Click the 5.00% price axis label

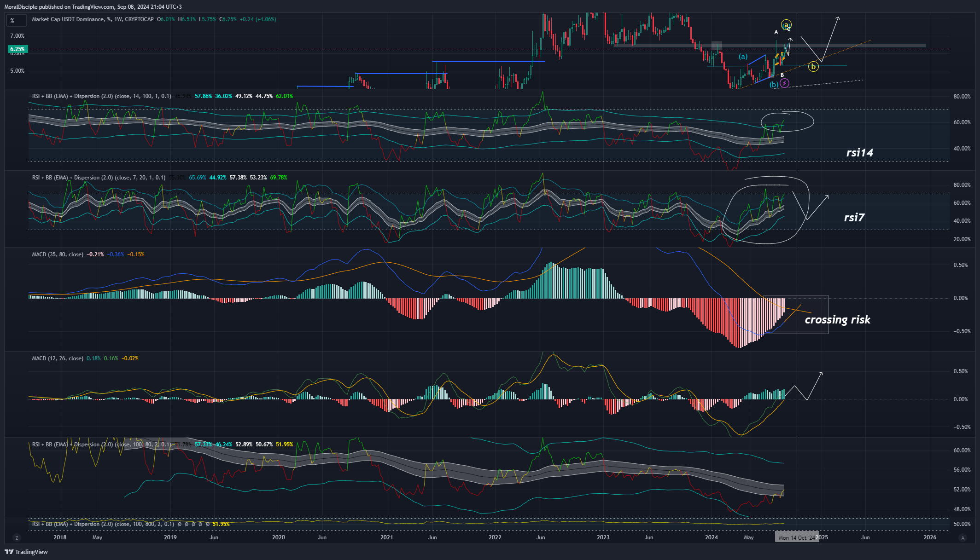pos(17,71)
